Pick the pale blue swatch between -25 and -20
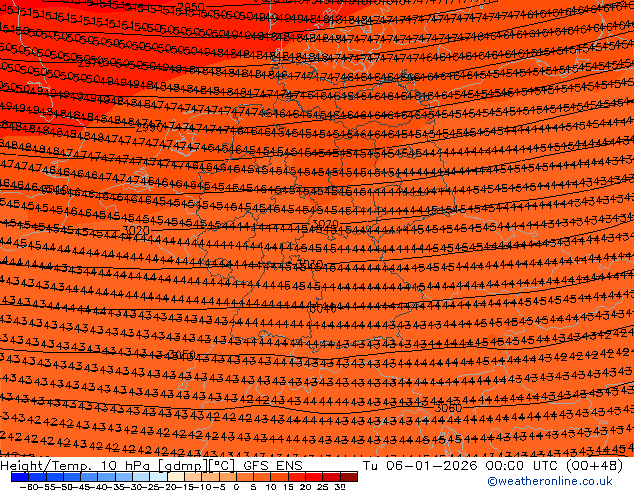Viewport: 634px width, 490px height. (158, 477)
